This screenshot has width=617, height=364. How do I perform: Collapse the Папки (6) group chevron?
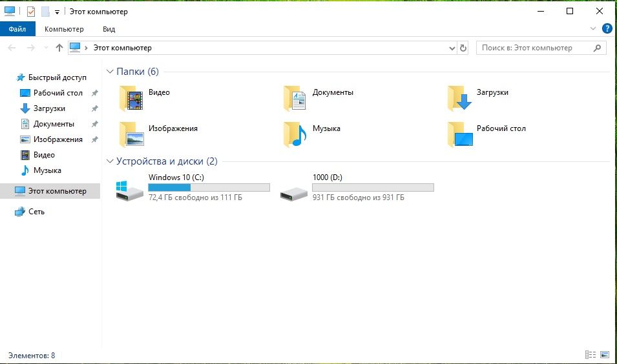coord(110,72)
